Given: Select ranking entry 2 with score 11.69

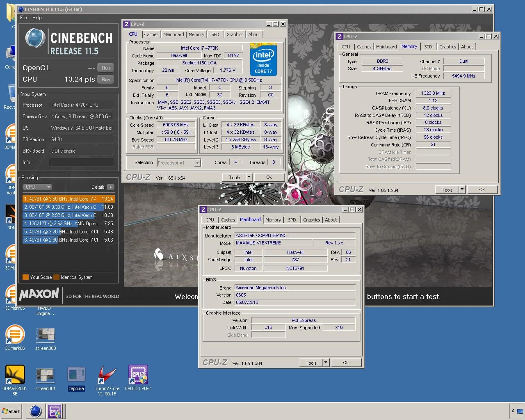Looking at the screenshot, I should pyautogui.click(x=68, y=207).
